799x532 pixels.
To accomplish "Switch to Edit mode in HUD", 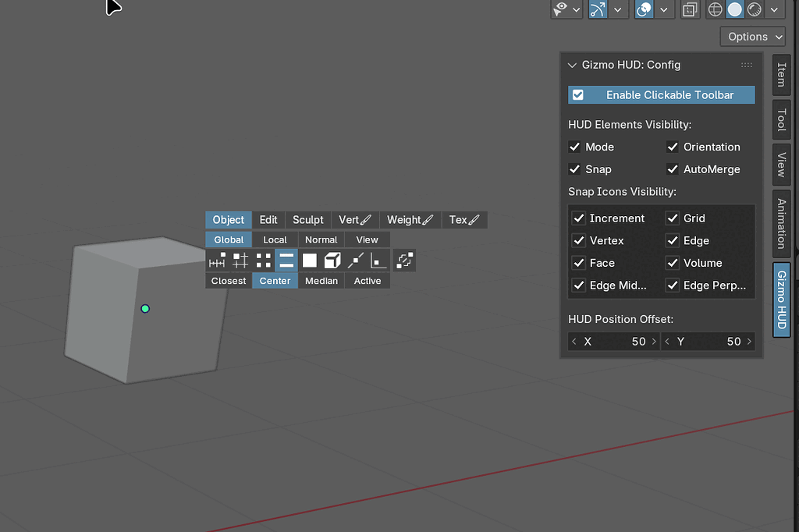I will click(x=268, y=220).
